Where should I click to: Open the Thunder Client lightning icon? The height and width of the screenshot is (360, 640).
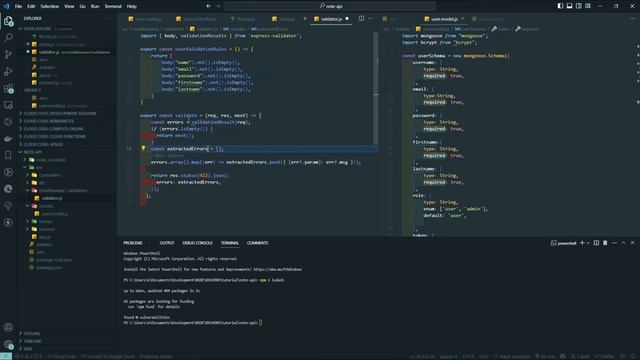[x=8, y=222]
